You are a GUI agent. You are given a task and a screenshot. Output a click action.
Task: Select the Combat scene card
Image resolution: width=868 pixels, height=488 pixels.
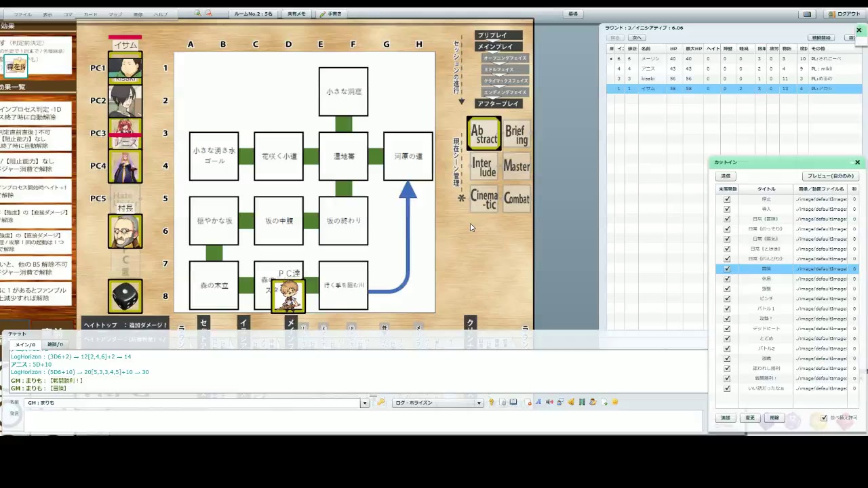(516, 199)
